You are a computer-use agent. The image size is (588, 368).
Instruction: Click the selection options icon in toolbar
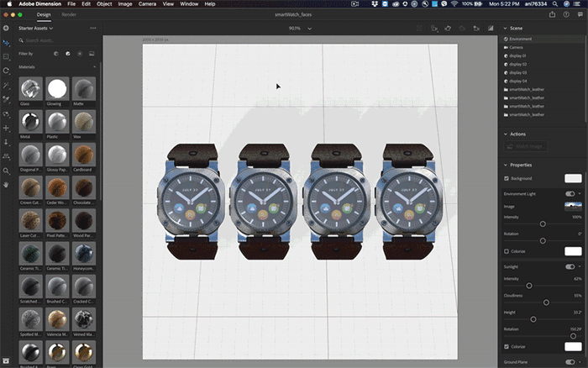(x=419, y=28)
